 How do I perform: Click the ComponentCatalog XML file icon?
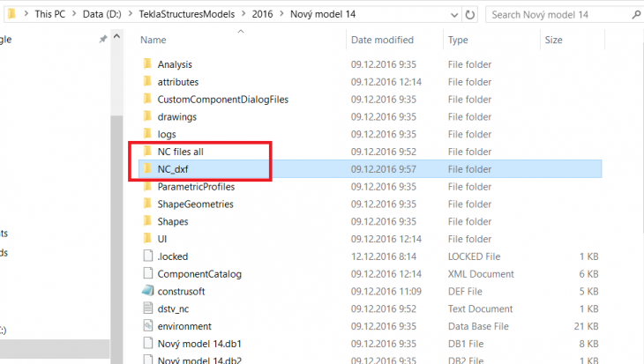pyautogui.click(x=148, y=273)
